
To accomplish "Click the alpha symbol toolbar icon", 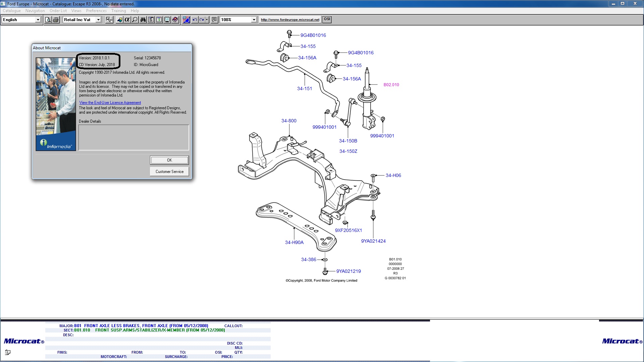I will pos(127,20).
